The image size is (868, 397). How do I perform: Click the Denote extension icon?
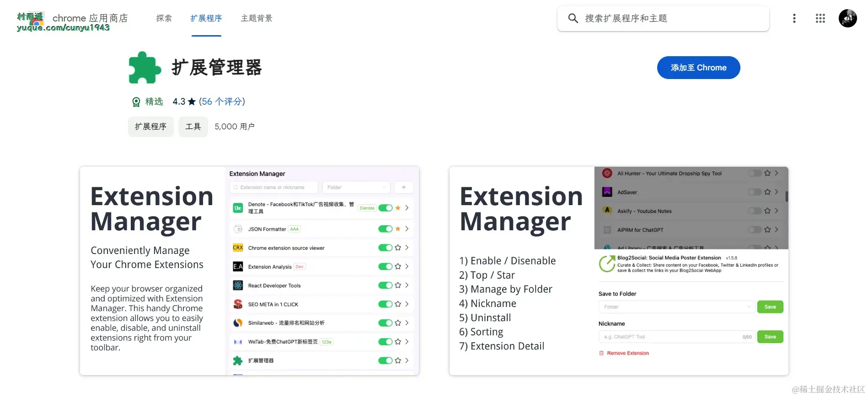(x=238, y=208)
